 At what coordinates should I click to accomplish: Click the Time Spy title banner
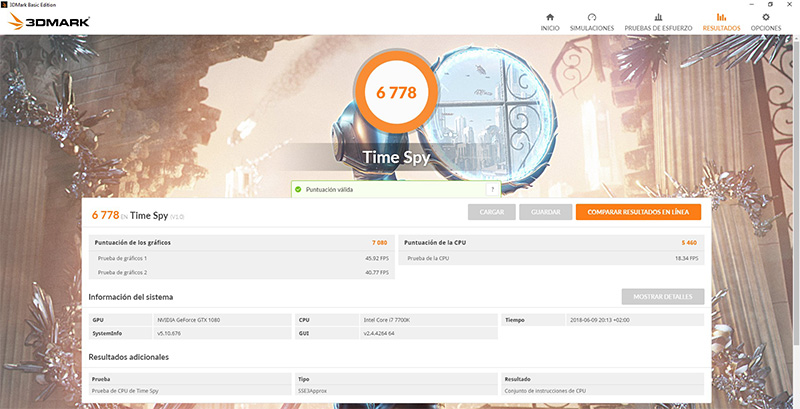pos(396,158)
